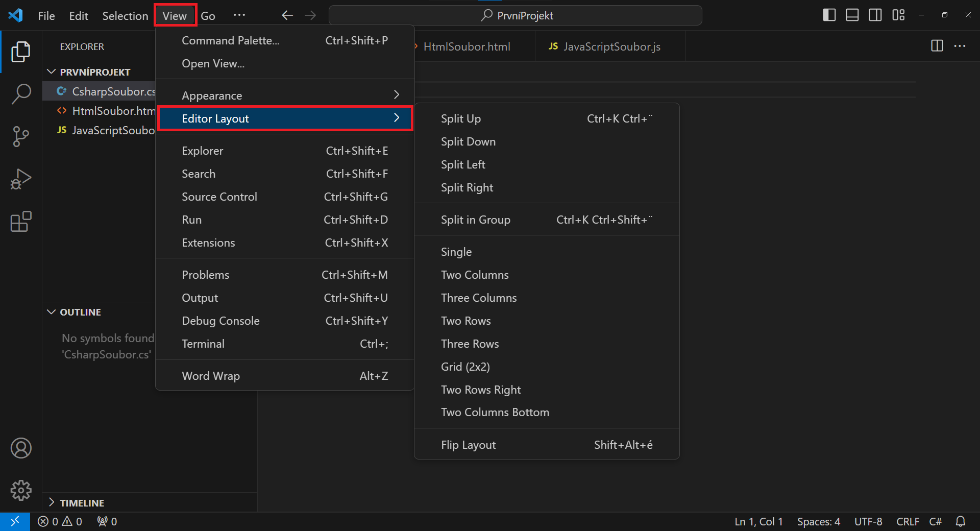The image size is (980, 531).
Task: Open the Go menu
Action: 208,15
